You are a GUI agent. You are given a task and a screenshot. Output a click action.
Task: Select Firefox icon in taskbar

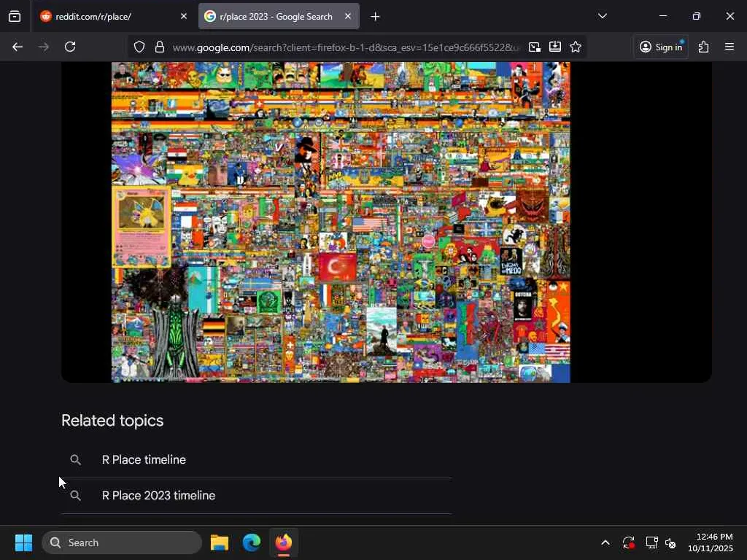tap(284, 542)
